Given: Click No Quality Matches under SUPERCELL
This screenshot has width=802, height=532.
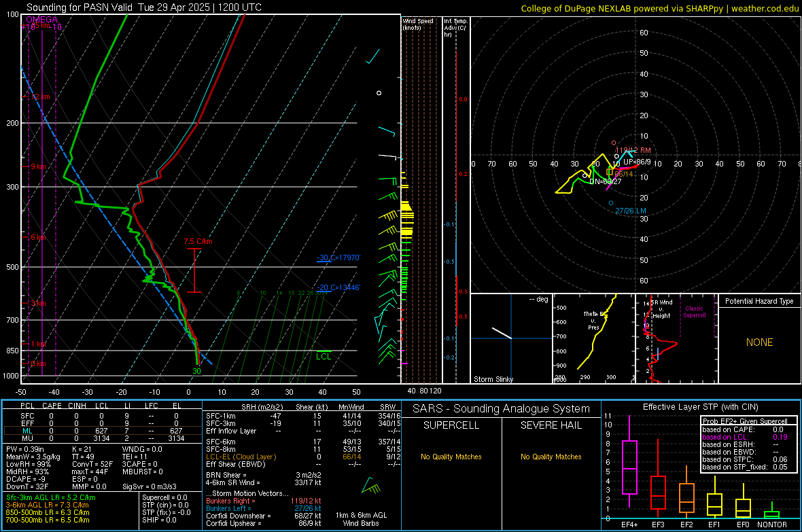Looking at the screenshot, I should [451, 457].
